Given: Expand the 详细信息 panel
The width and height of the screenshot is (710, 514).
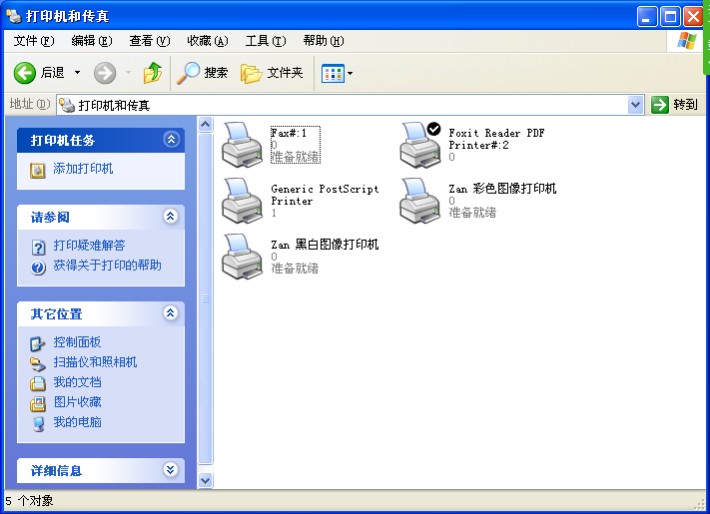Looking at the screenshot, I should coord(171,470).
